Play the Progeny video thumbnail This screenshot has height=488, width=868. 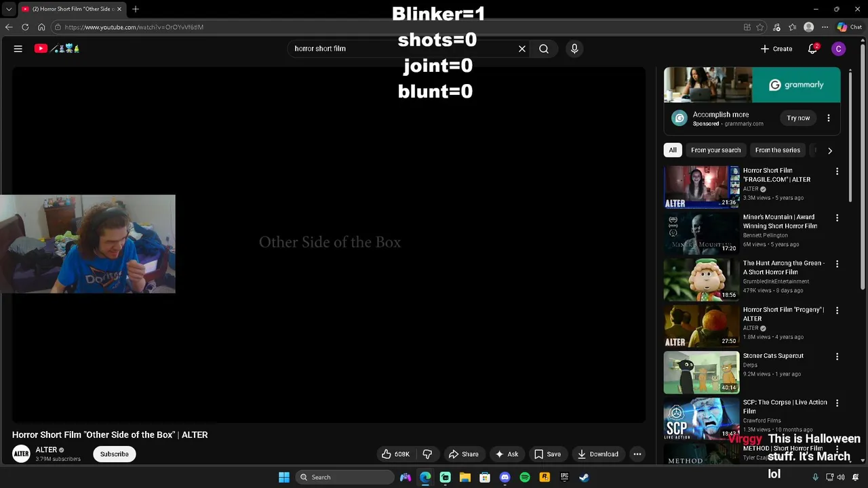[701, 326]
